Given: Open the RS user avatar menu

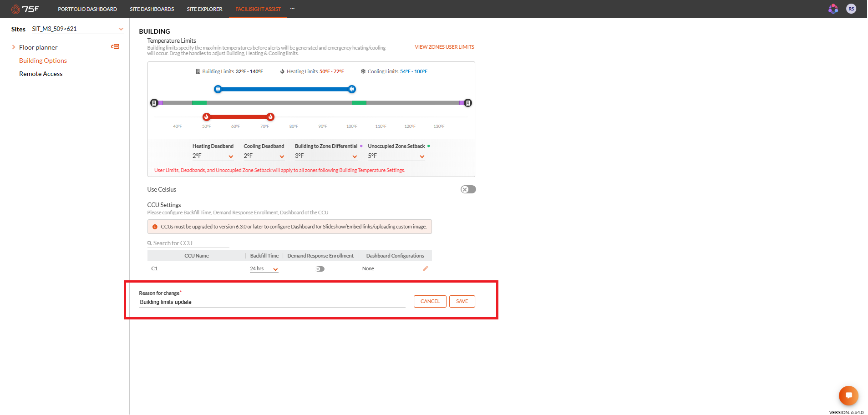Looking at the screenshot, I should click(x=851, y=9).
